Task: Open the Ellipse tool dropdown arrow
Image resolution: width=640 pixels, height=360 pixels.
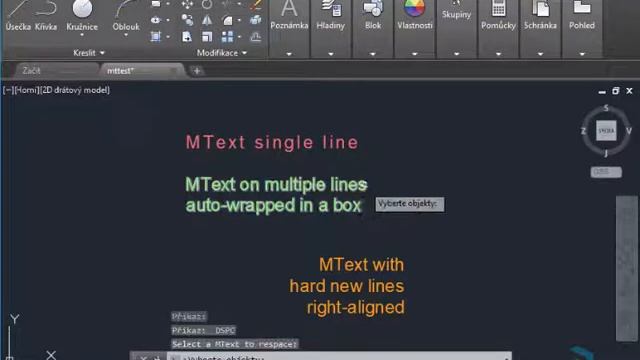Action: (x=168, y=20)
